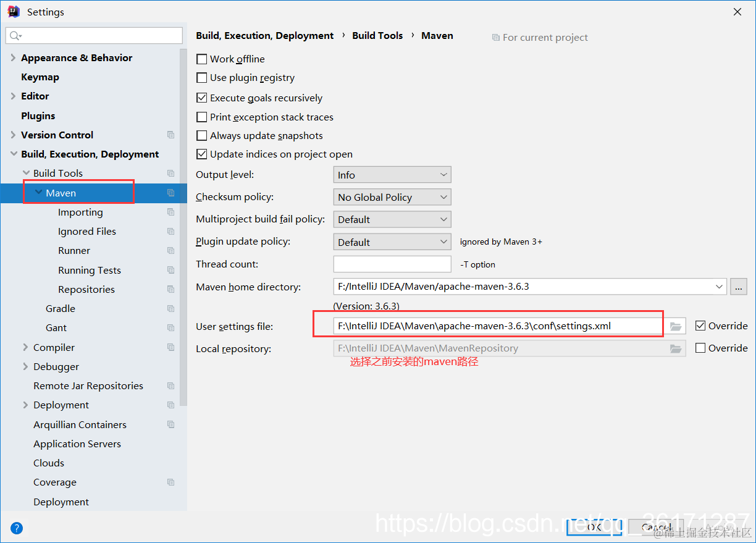Image resolution: width=756 pixels, height=543 pixels.
Task: Open the Running Tests settings page
Action: coord(90,270)
